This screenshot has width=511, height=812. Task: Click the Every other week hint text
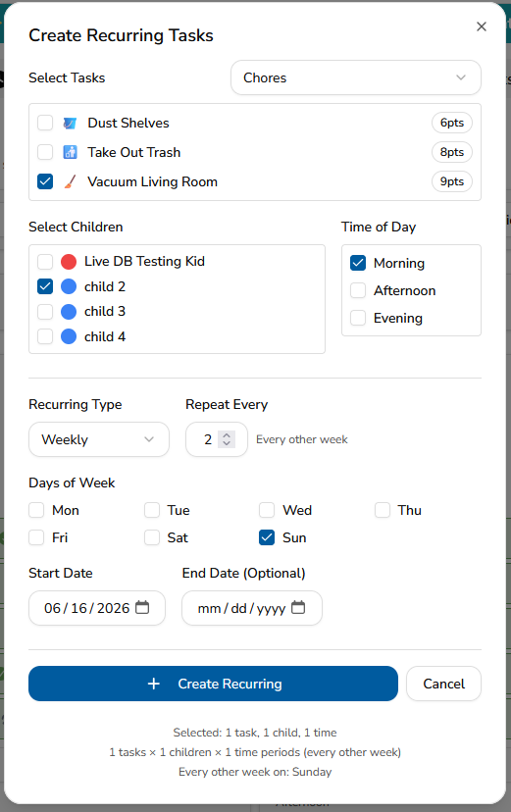point(302,439)
